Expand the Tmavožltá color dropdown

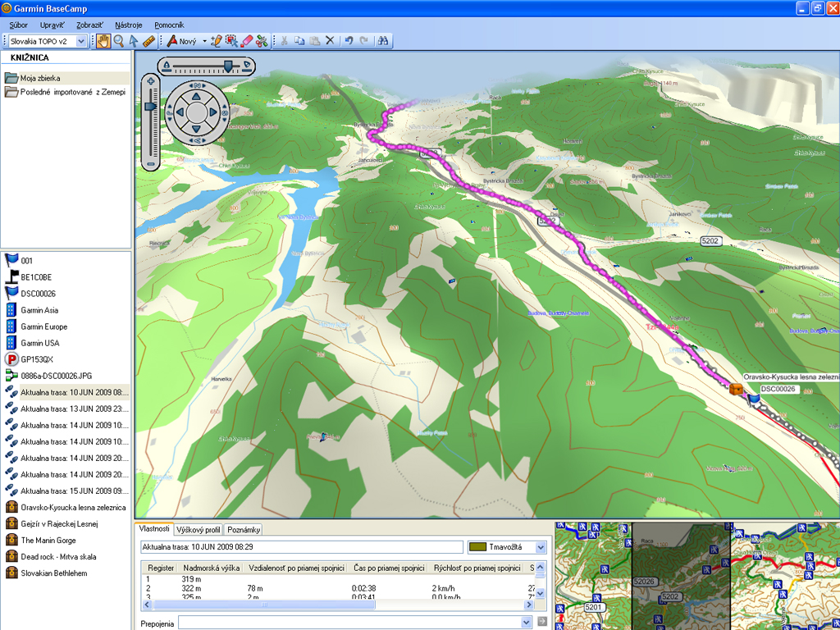click(540, 547)
